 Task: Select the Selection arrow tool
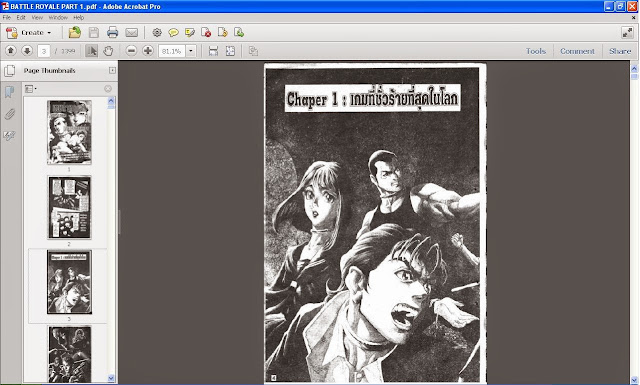(x=91, y=51)
